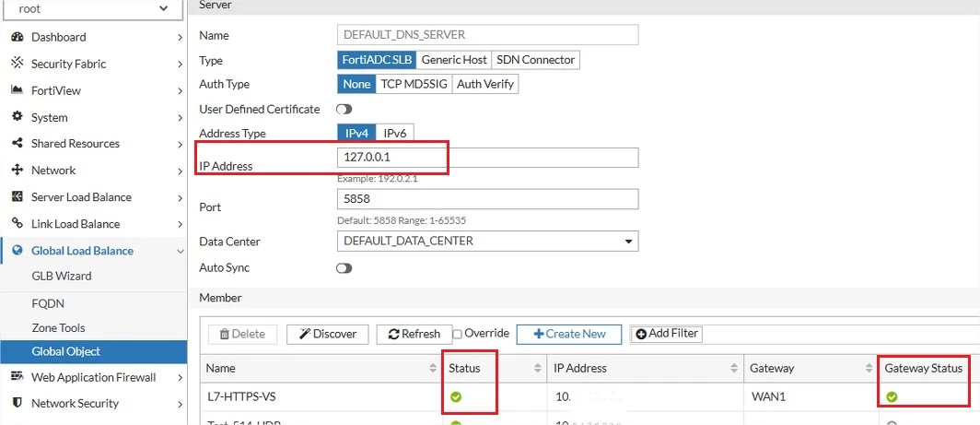980x425 pixels.
Task: Expand the System menu chevron
Action: 180,118
